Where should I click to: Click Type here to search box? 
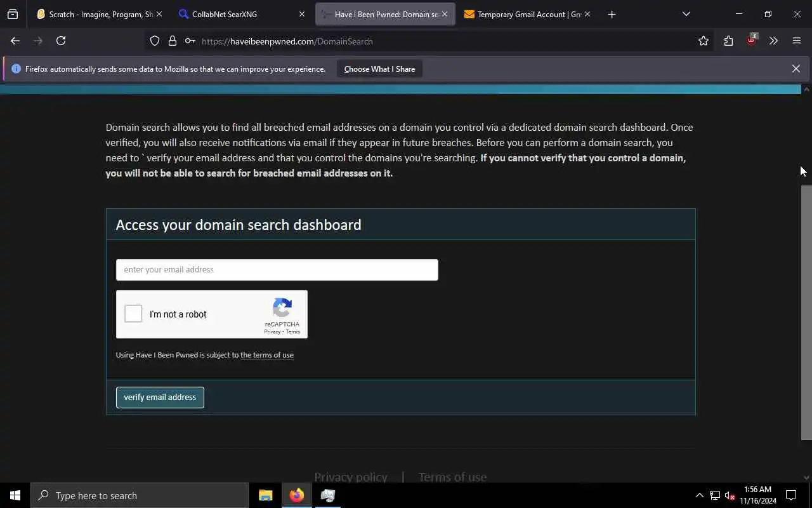[140, 495]
